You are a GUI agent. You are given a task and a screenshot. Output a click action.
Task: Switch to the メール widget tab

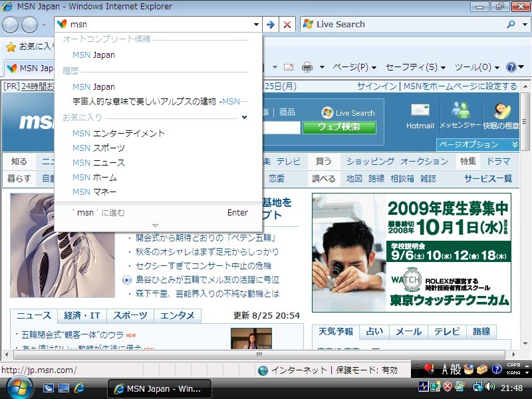(x=408, y=331)
